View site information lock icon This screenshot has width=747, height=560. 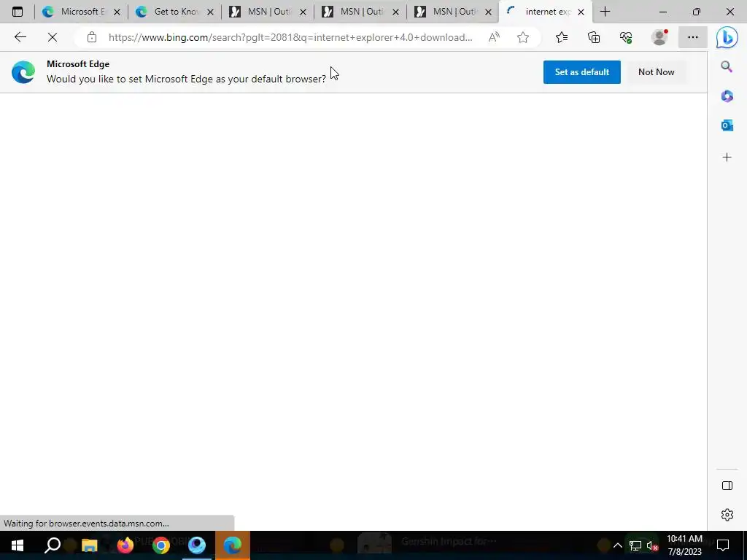pos(91,37)
